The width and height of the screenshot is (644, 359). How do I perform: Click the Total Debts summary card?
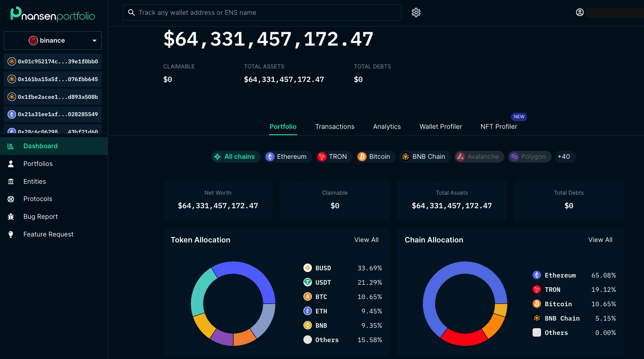(x=569, y=201)
